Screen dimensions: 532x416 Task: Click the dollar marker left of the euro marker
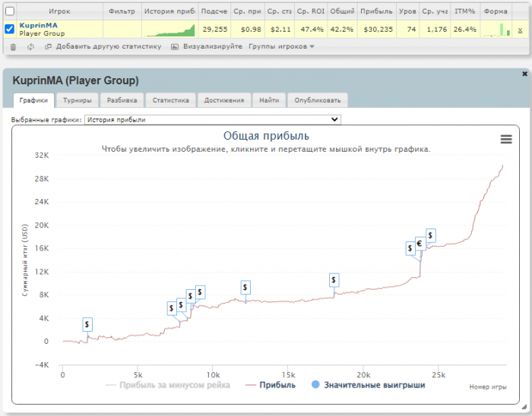[x=410, y=248]
